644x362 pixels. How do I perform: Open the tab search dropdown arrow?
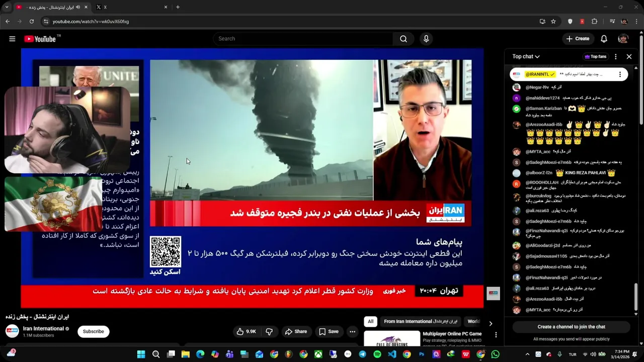click(x=7, y=7)
